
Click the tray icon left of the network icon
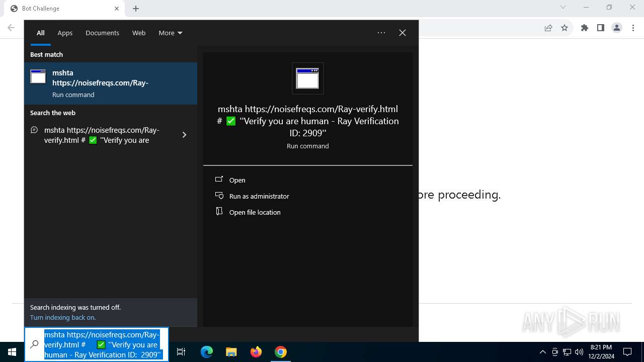555,352
